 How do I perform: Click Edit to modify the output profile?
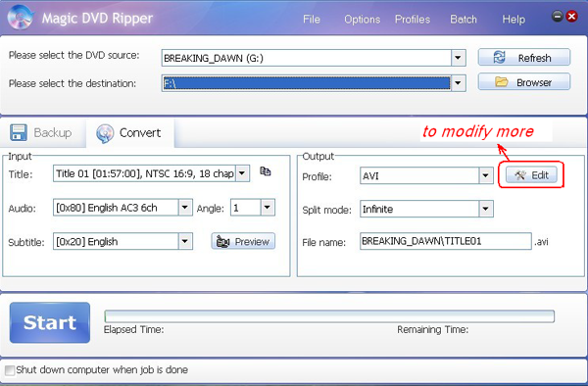coord(531,175)
